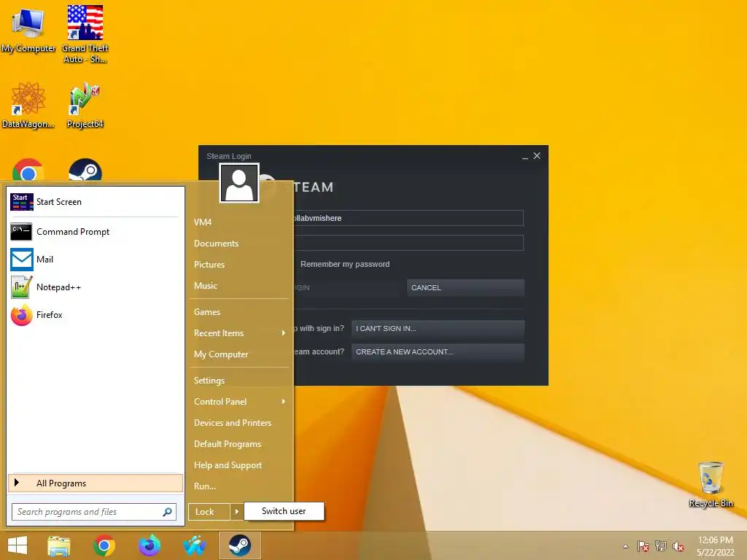
Task: Select the Grand Theft Auto desktop shortcut
Action: pyautogui.click(x=85, y=34)
